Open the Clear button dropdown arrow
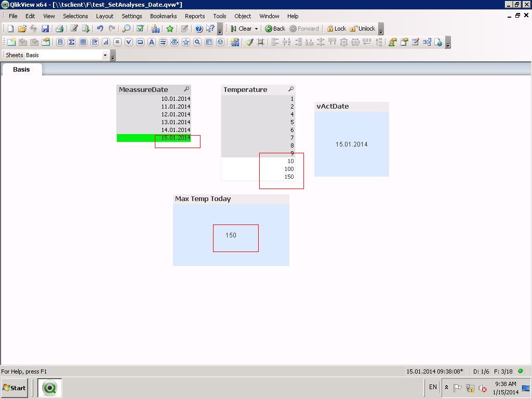 256,29
